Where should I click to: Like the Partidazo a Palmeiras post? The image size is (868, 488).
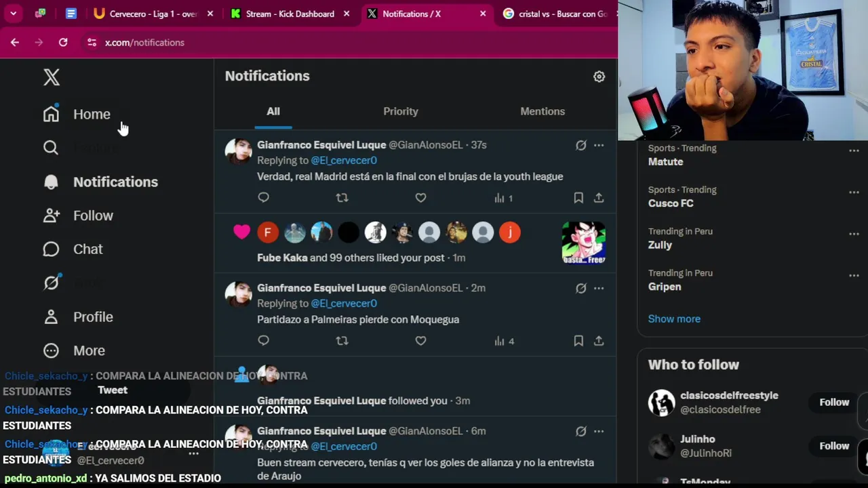(x=420, y=340)
